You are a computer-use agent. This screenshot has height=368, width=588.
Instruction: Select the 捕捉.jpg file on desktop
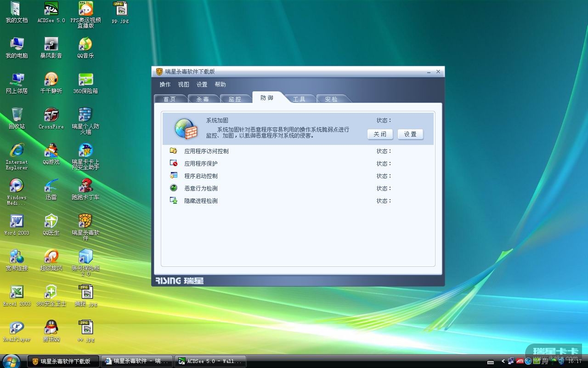click(x=85, y=296)
